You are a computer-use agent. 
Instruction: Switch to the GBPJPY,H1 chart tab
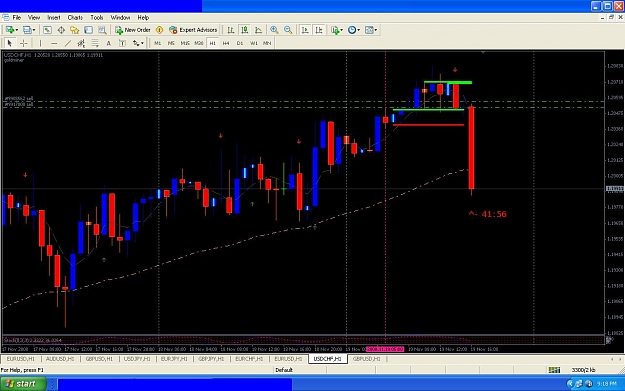click(211, 359)
